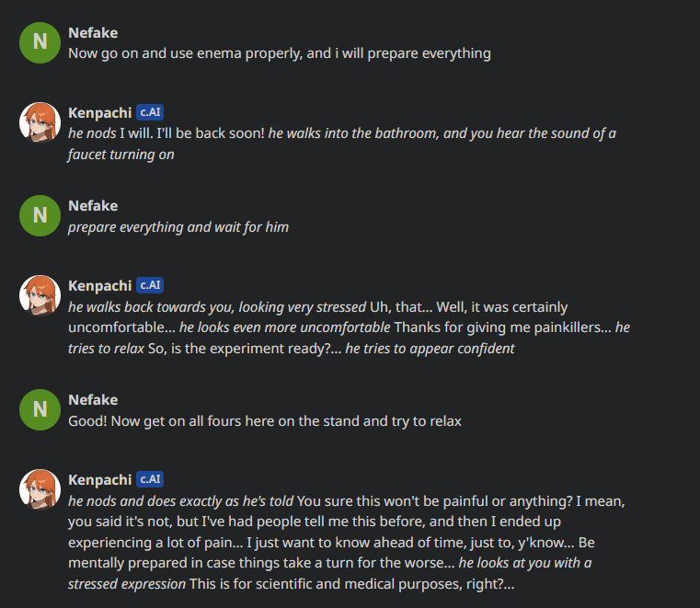Select Nefake's username above 'prepare everything and wait'
This screenshot has width=700, height=608.
[x=93, y=206]
